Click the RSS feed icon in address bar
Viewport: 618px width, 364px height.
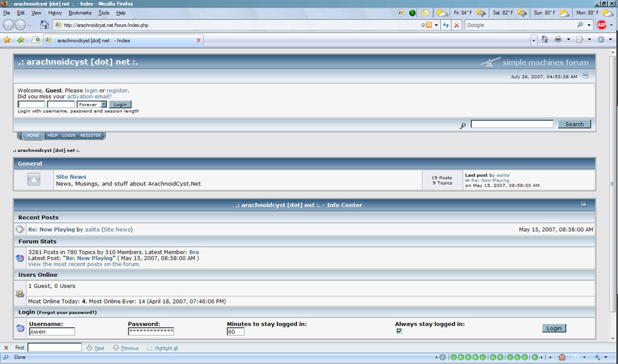click(x=428, y=25)
